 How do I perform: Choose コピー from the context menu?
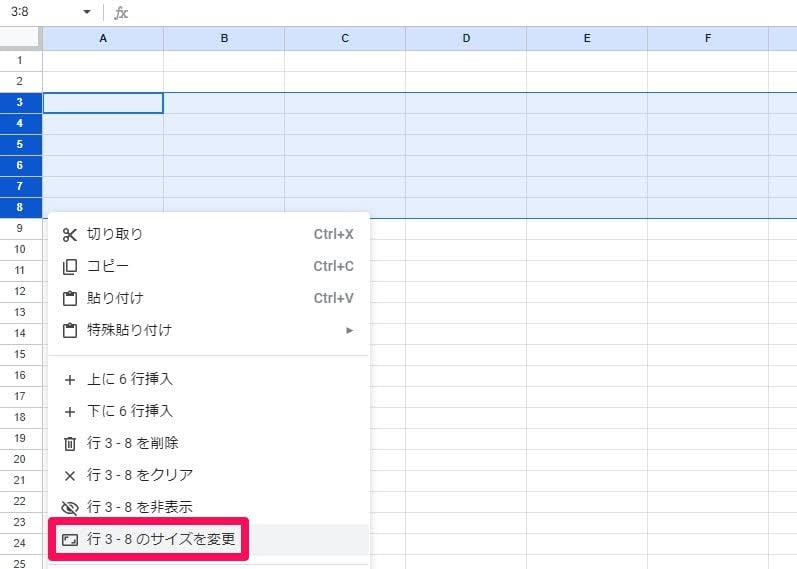pos(208,266)
